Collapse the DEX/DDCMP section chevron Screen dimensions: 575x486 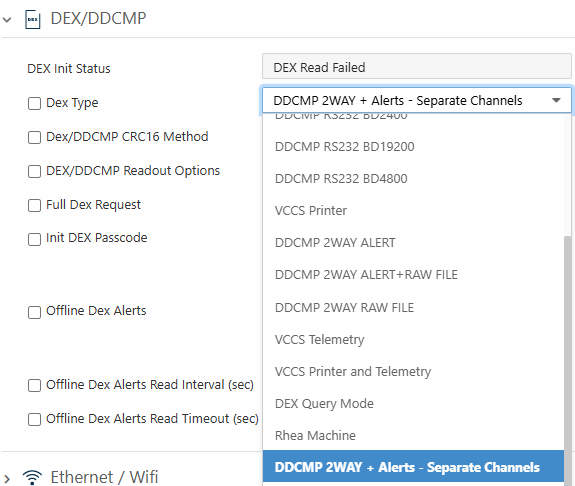[x=7, y=19]
